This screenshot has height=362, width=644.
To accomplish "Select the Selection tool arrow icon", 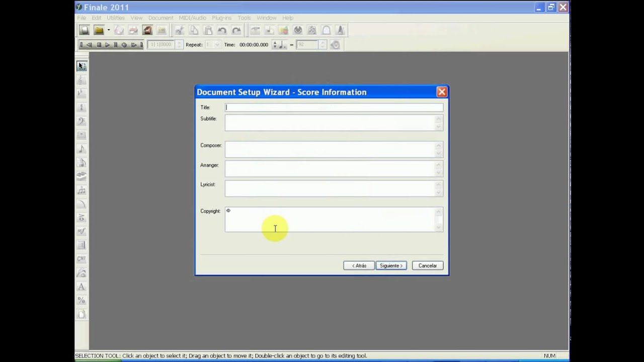I will (x=82, y=66).
